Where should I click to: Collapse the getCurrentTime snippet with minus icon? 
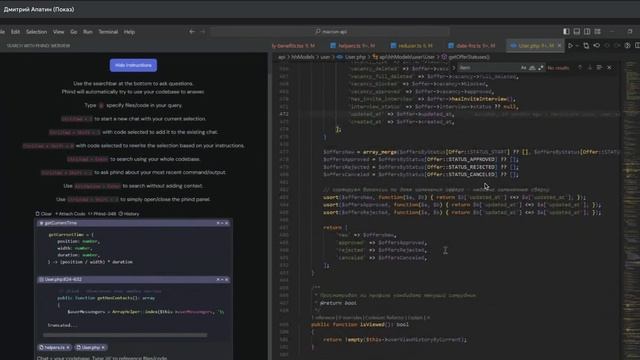pos(222,223)
